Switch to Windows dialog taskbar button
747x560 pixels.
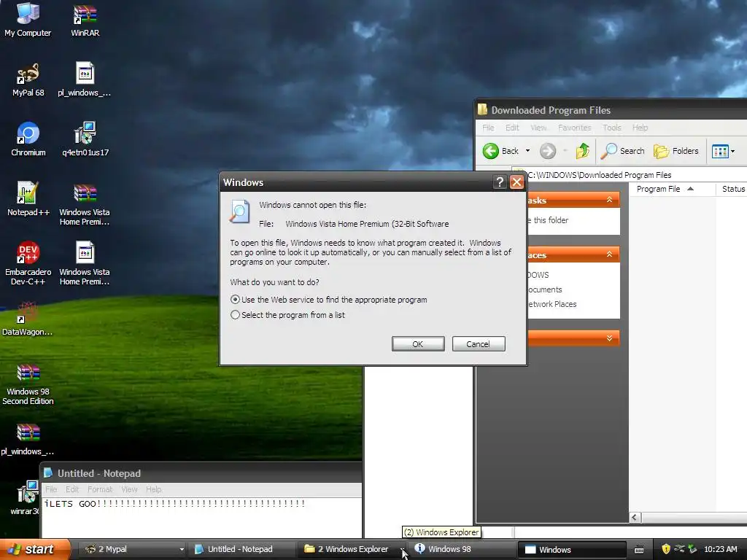[x=572, y=550]
